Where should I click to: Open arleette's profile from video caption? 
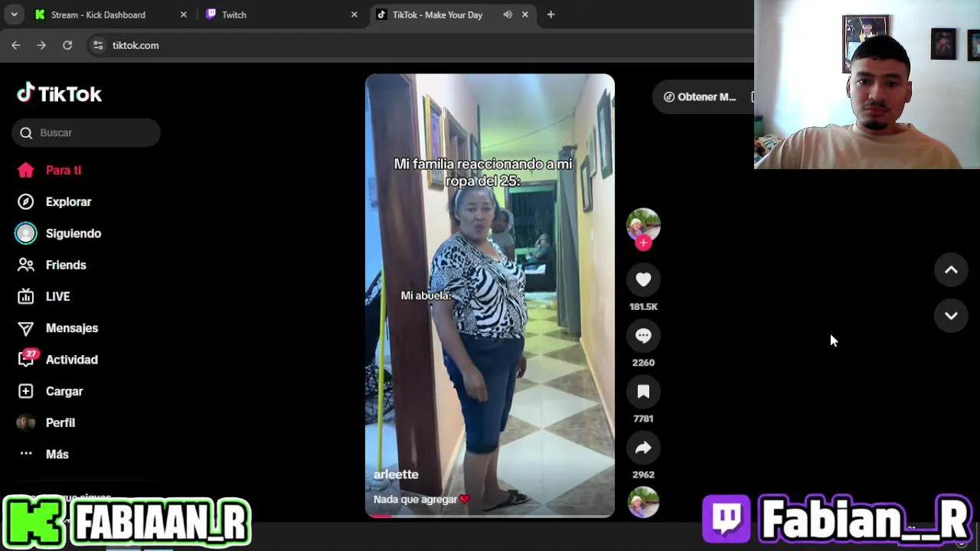pyautogui.click(x=396, y=474)
